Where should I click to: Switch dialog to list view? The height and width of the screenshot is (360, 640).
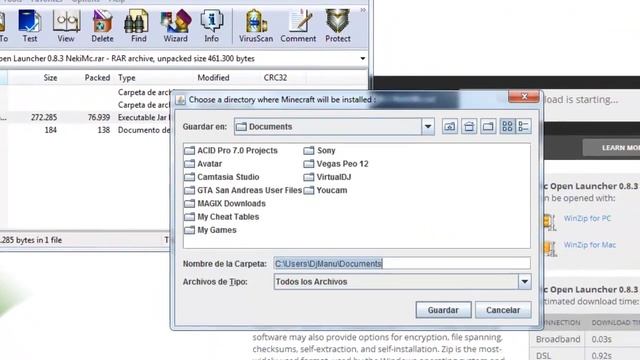[507, 127]
